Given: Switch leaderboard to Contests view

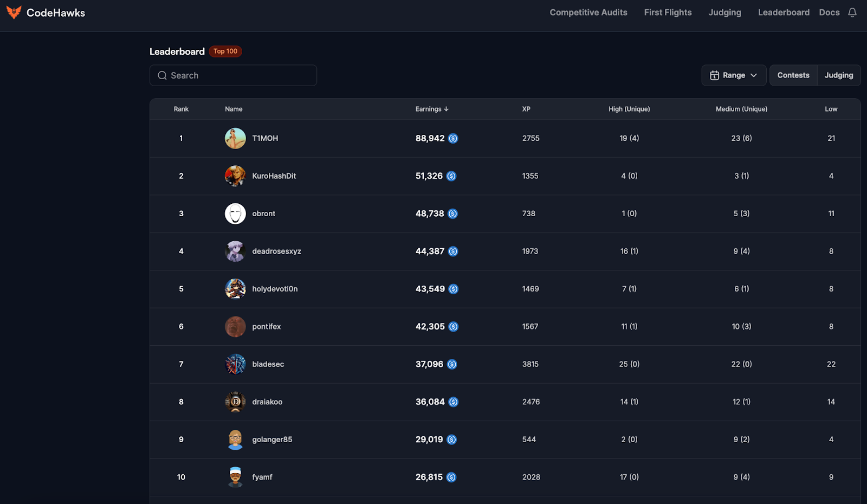Looking at the screenshot, I should pyautogui.click(x=793, y=75).
